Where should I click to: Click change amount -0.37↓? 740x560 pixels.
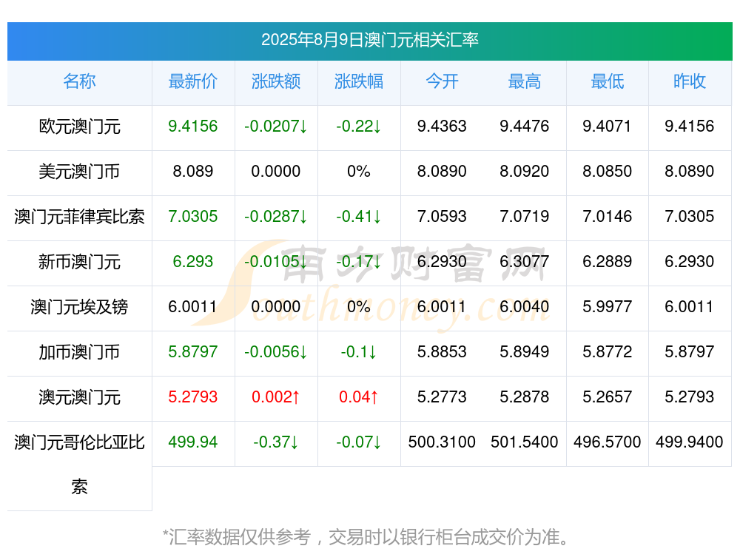tap(275, 442)
